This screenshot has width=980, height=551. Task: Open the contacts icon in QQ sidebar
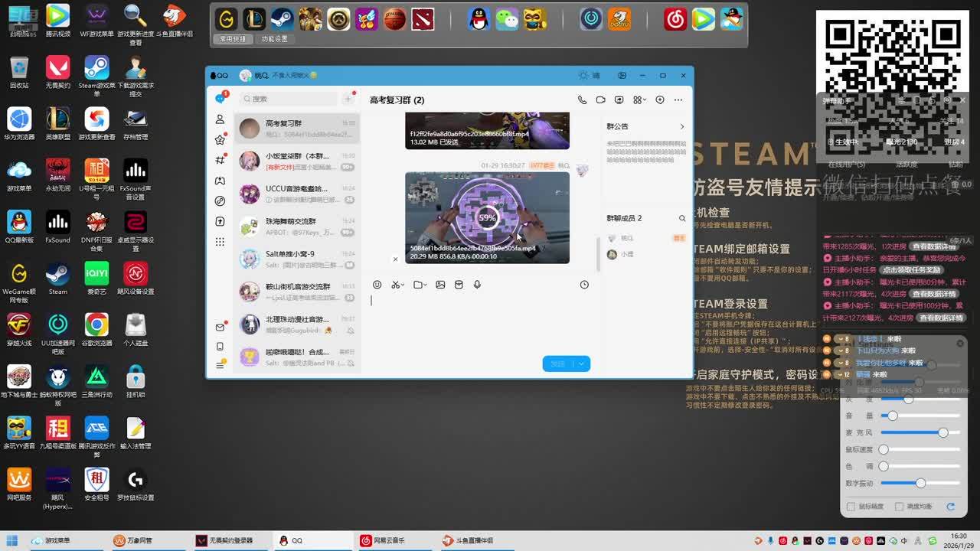click(x=220, y=119)
